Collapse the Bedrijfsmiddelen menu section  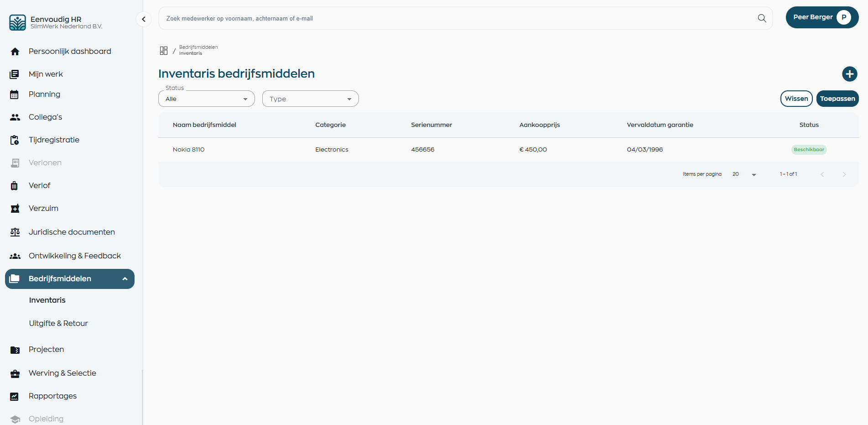pos(125,279)
